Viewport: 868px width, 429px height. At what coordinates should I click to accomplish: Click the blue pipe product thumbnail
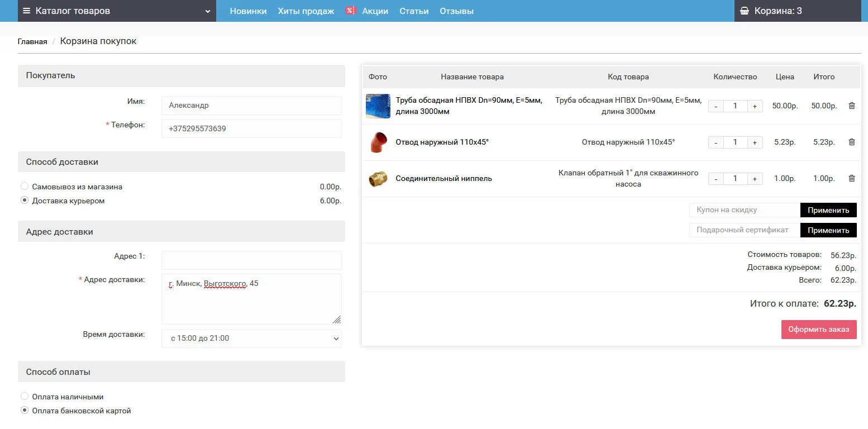click(x=378, y=106)
